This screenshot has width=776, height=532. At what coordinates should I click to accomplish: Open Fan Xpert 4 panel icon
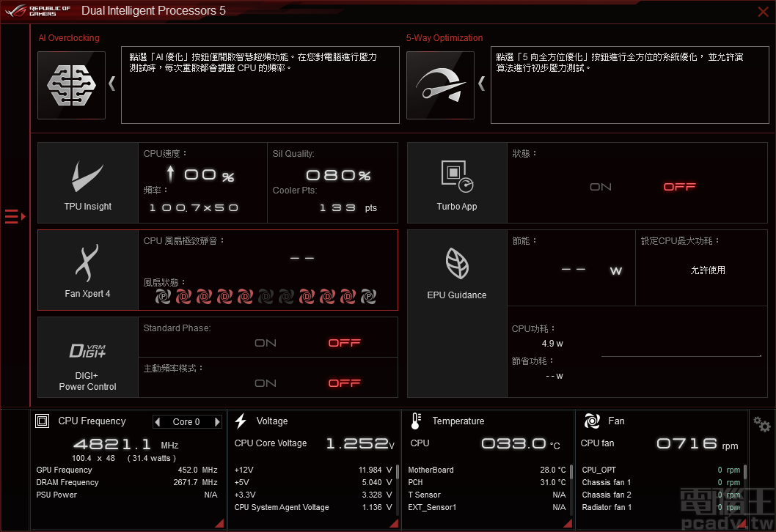click(87, 262)
